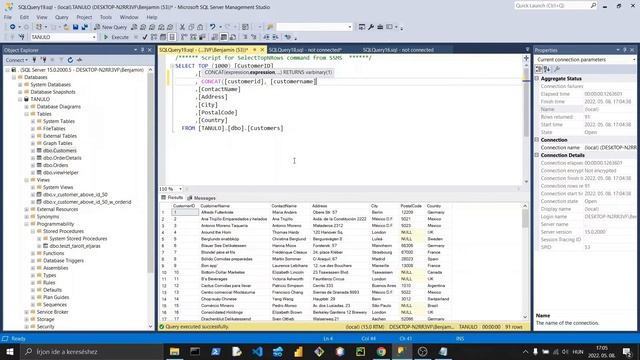Viewport: 640px width, 360px height.
Task: Click the Undo arrow icon
Action: 213,27
